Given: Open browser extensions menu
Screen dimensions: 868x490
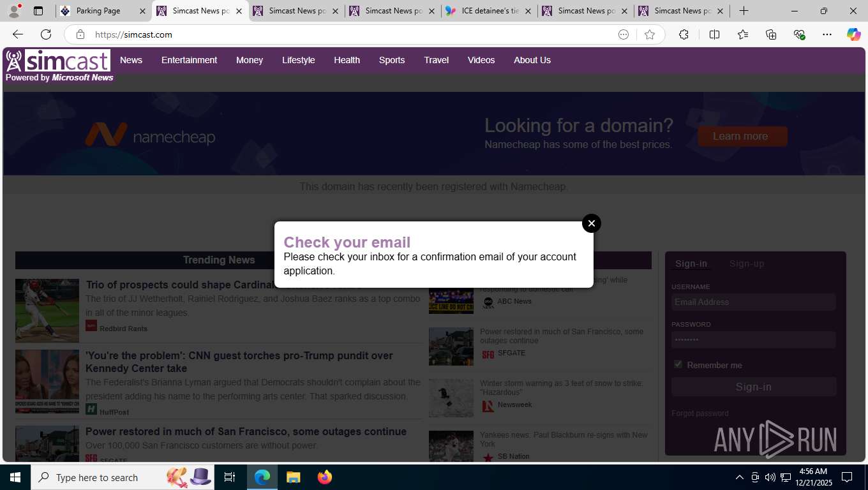Looking at the screenshot, I should (x=684, y=34).
